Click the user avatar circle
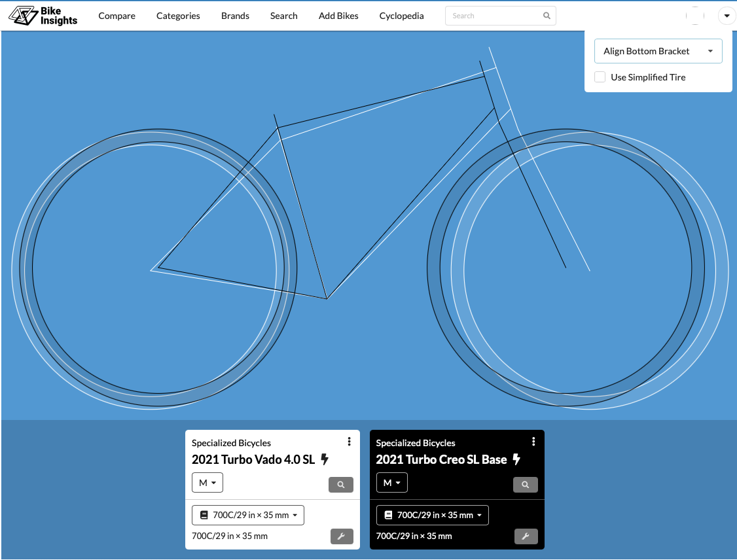Screen dimensions: 737x560 point(695,16)
